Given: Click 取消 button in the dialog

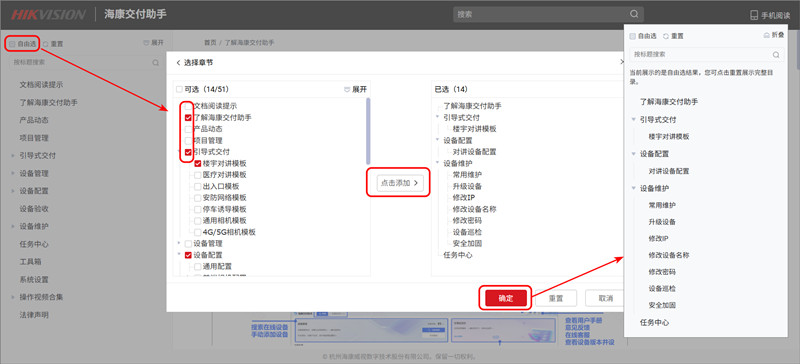Looking at the screenshot, I should [605, 299].
